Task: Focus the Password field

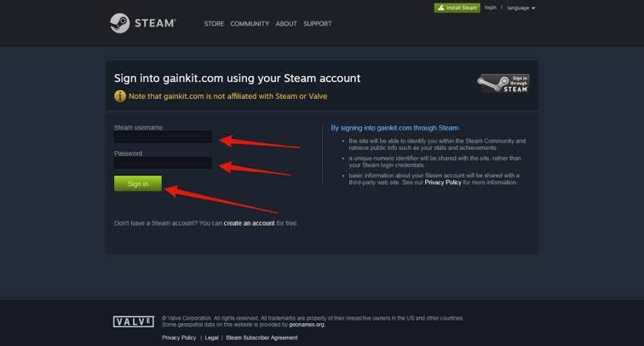Action: tap(163, 163)
